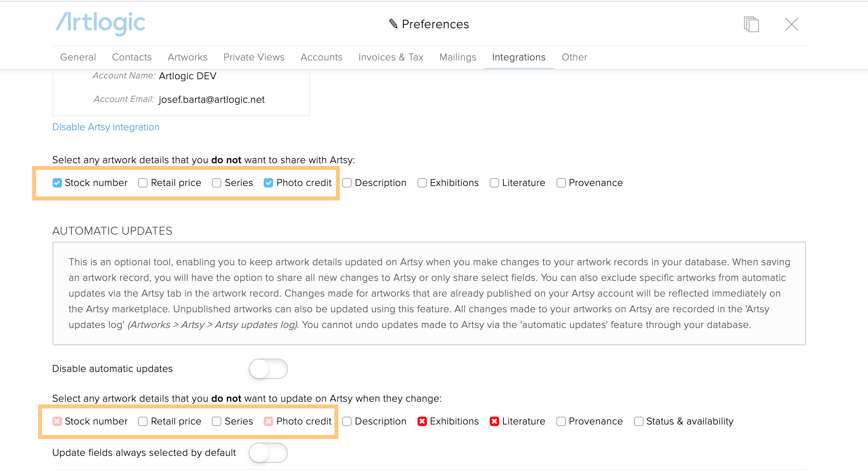Click the Artlogic logo
Viewport: 868px width, 470px height.
pyautogui.click(x=100, y=24)
